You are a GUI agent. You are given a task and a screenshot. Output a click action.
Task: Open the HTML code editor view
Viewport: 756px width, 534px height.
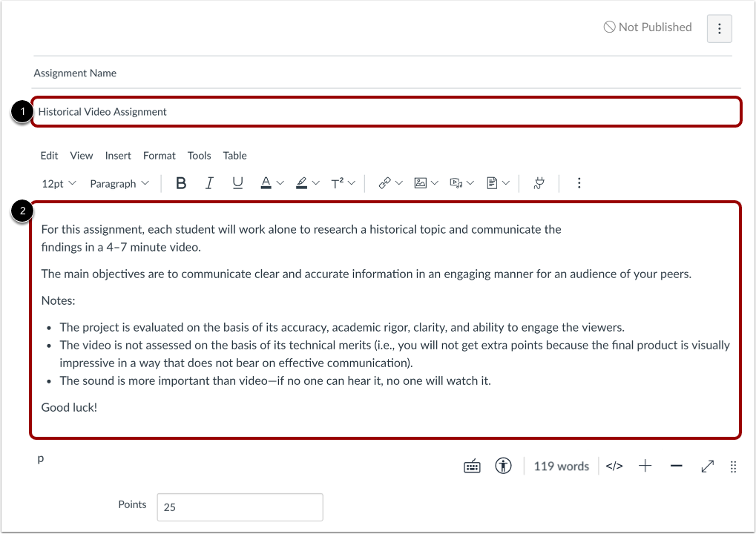(614, 466)
